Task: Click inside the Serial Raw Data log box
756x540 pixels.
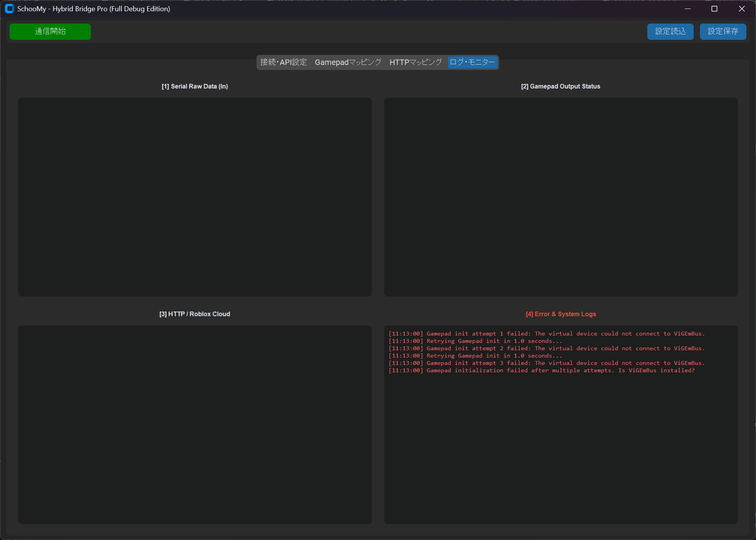Action: point(195,197)
